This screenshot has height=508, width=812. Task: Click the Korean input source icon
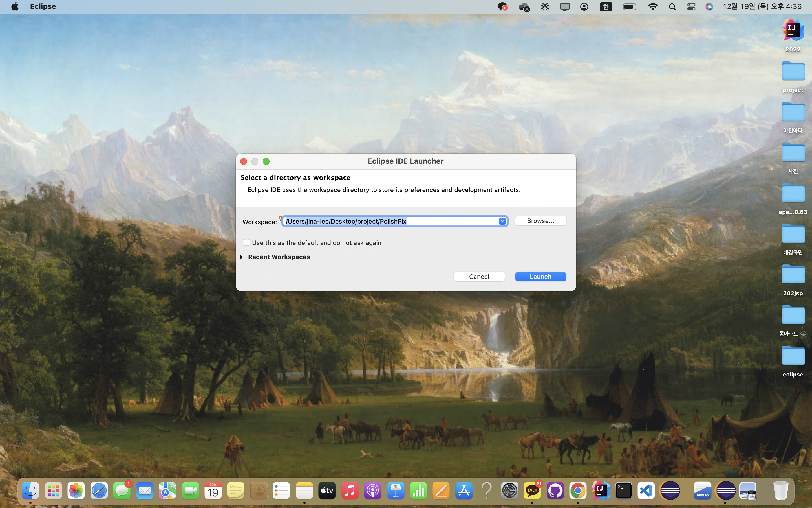(x=606, y=7)
